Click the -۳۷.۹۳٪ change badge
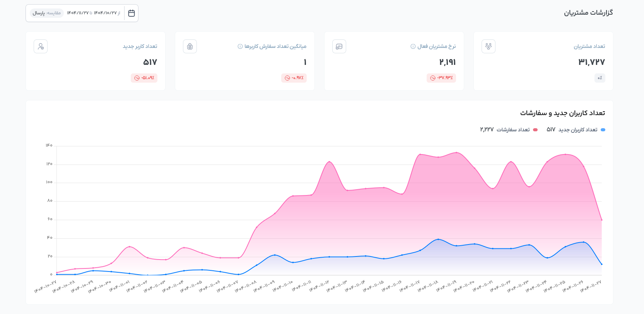Screen dimensions: 644x314 [441, 78]
